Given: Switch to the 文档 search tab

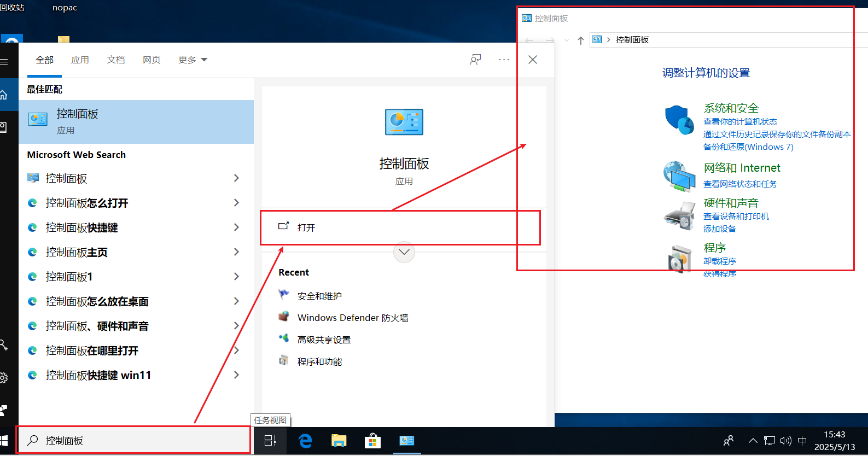Looking at the screenshot, I should pyautogui.click(x=116, y=60).
